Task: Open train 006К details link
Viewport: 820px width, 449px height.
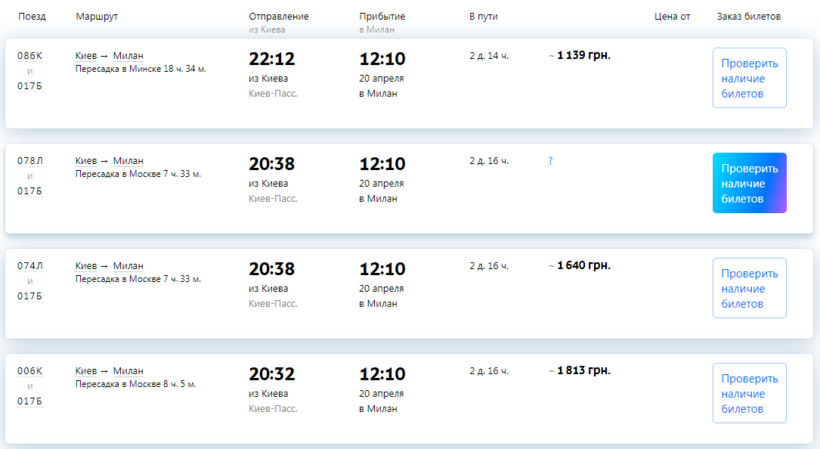Action: 30,371
